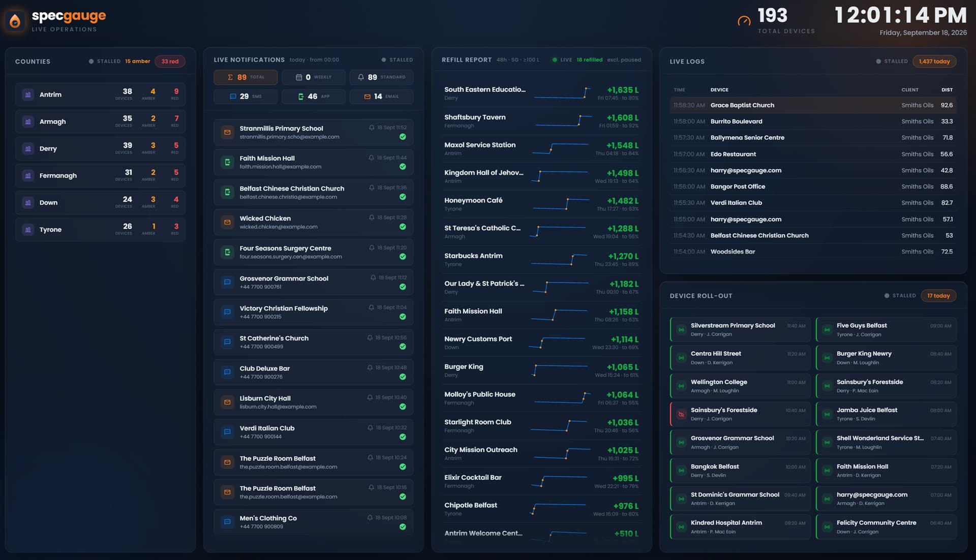Viewport: 976px width, 560px height.
Task: Open the Fermanagh county row
Action: coord(100,175)
